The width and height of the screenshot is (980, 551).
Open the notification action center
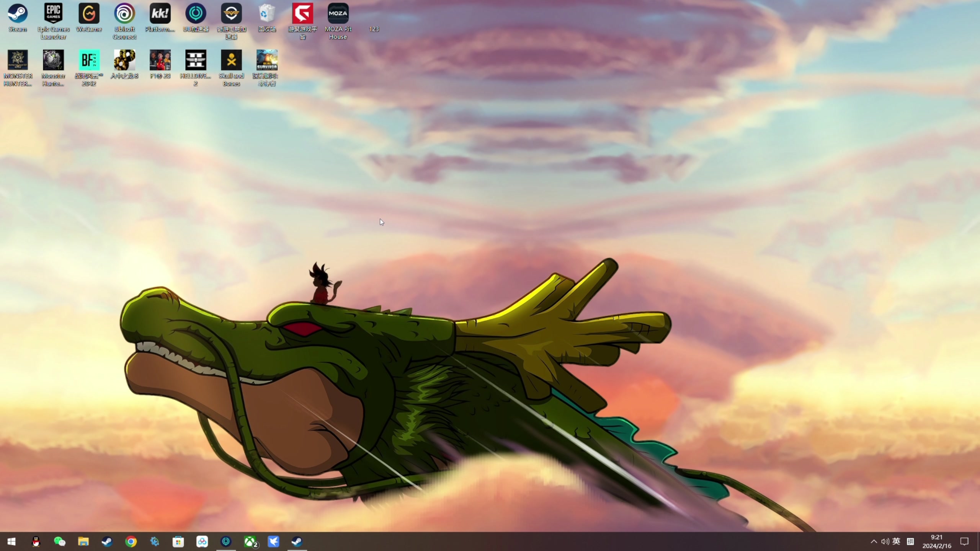click(964, 541)
